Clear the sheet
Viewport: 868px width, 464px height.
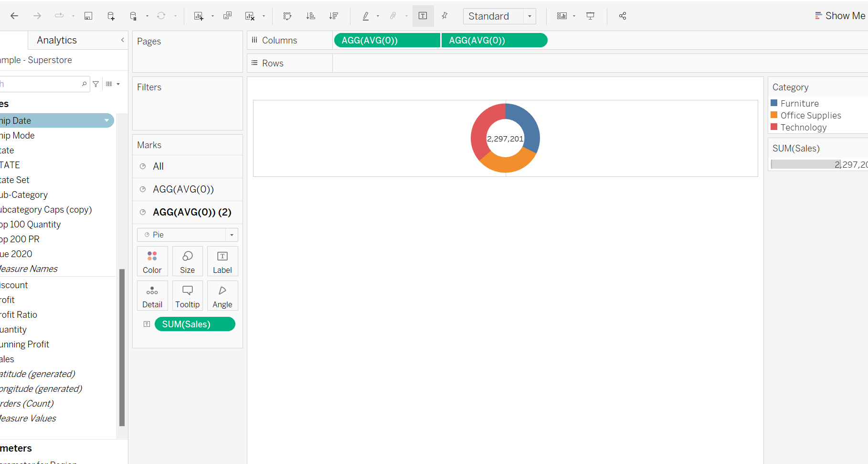pos(250,16)
